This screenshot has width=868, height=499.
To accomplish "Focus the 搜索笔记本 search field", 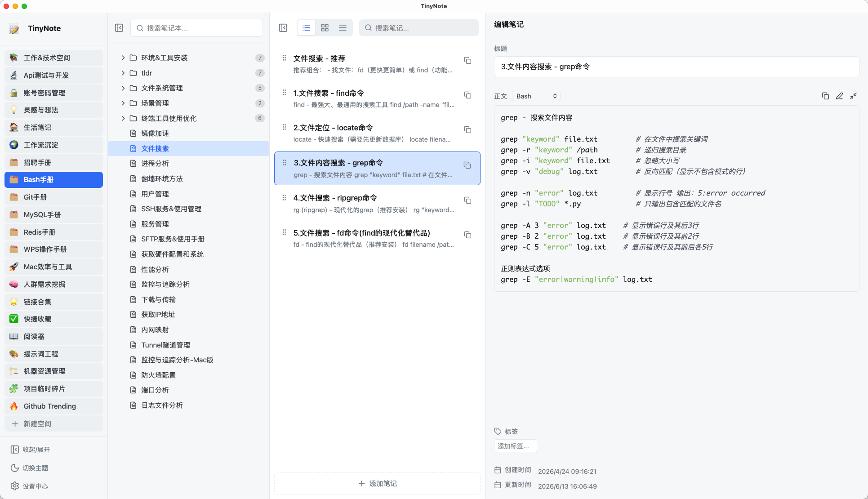I will pos(196,28).
